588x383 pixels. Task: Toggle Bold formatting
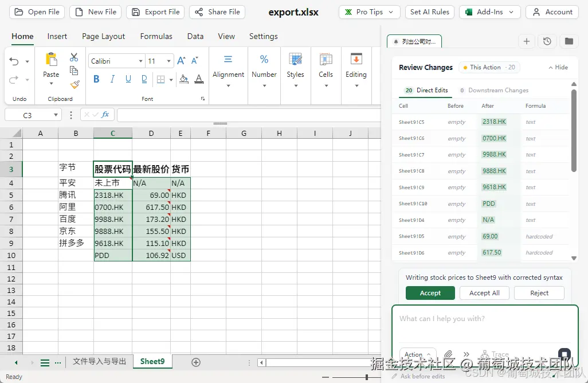96,79
